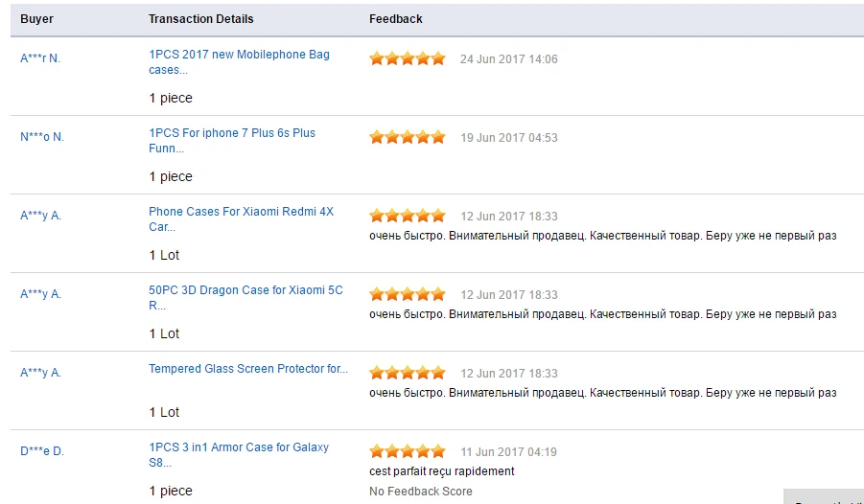Viewport: 864px width, 504px height.
Task: Click the Transaction Details column header
Action: (201, 19)
